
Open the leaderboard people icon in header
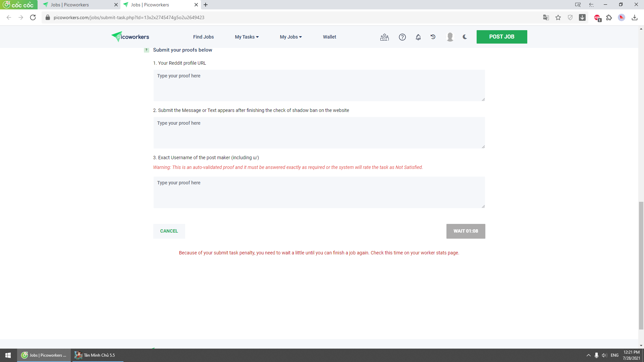click(384, 37)
